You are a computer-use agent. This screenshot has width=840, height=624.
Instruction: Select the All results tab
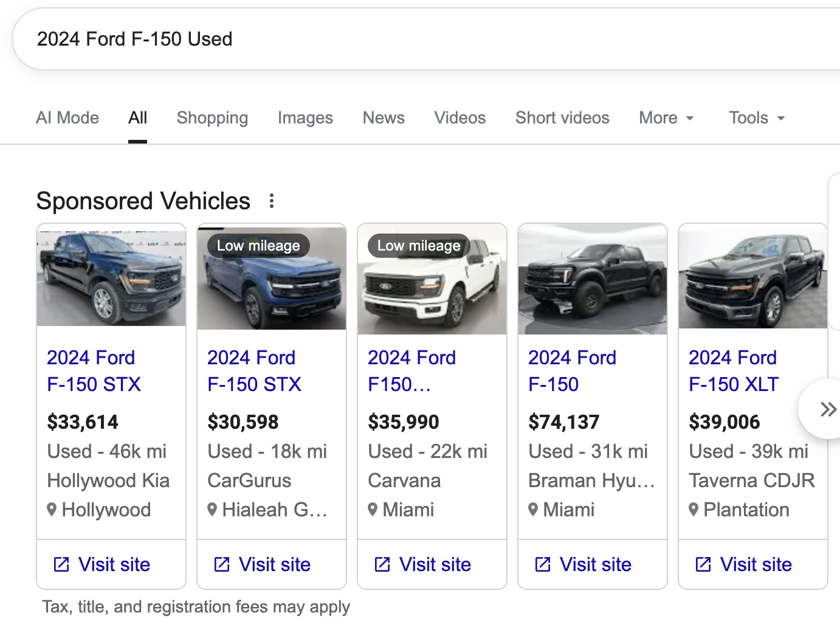(x=138, y=118)
